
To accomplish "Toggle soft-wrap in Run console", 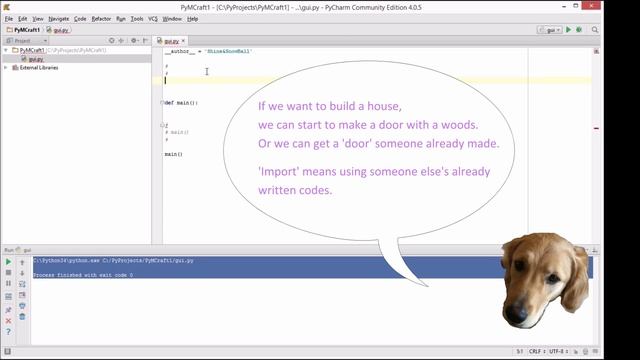I will 22,284.
